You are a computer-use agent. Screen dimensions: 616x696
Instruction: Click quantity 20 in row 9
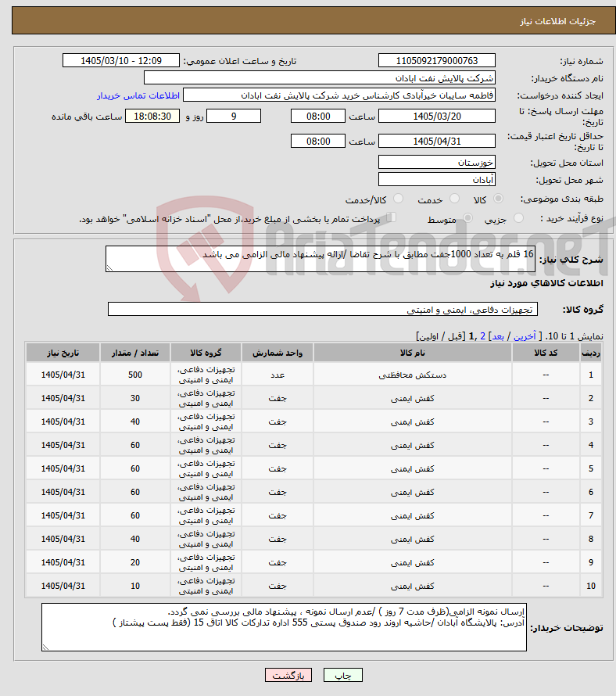[x=135, y=562]
